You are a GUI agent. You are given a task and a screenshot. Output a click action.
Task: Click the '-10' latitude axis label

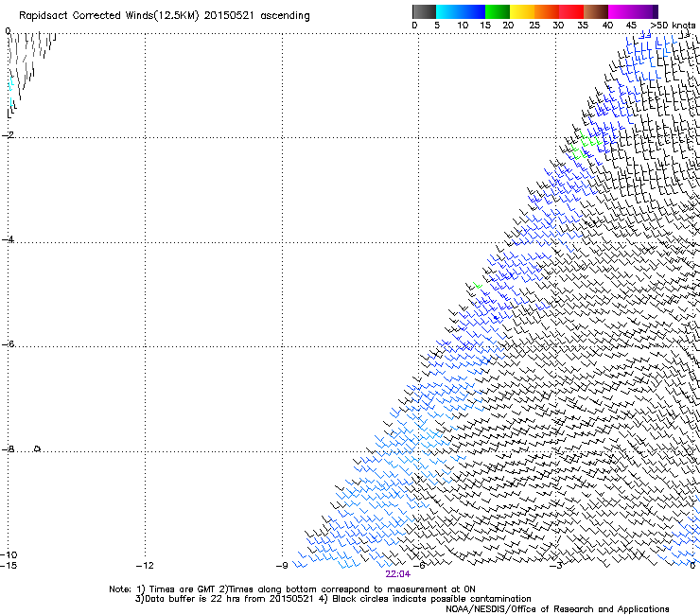(9, 554)
